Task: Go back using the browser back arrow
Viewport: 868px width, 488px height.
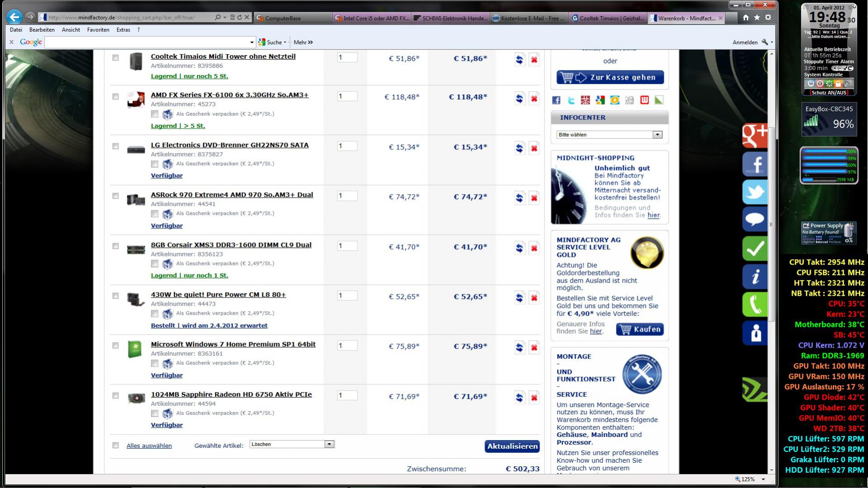Action: 14,17
